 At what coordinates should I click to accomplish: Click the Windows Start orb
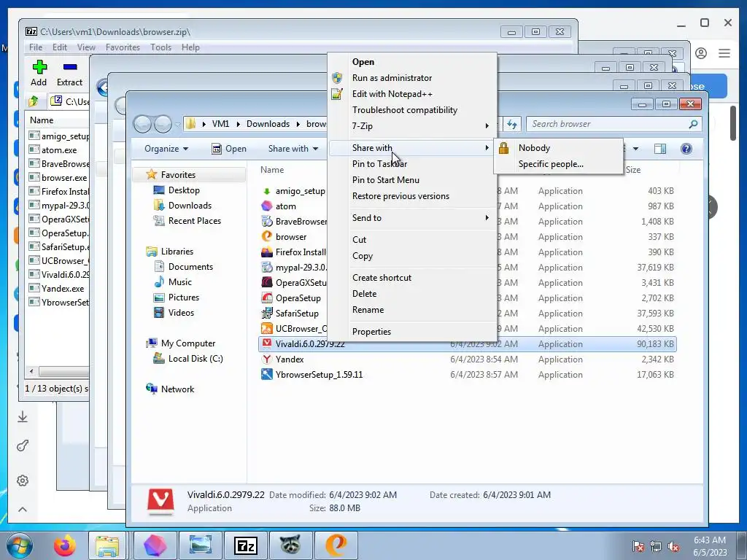(x=20, y=545)
